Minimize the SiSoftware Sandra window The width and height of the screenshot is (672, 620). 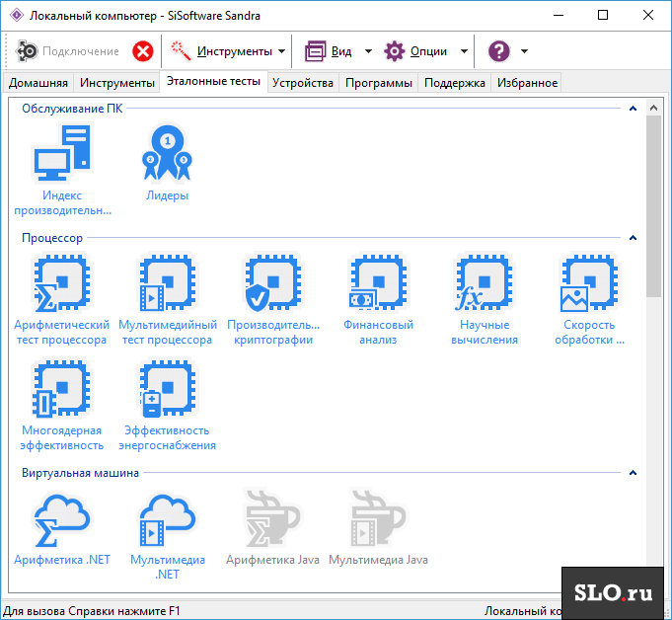point(559,16)
